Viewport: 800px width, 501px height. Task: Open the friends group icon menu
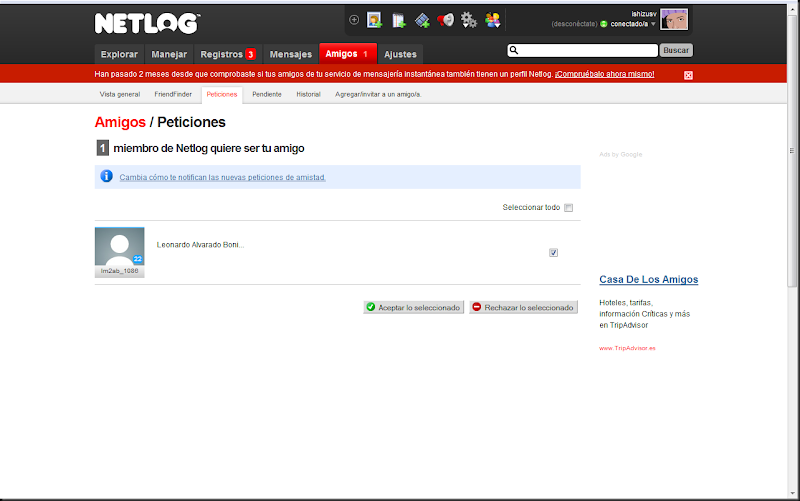pyautogui.click(x=492, y=20)
